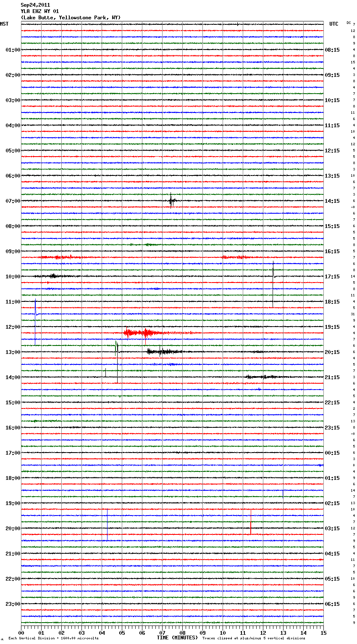
Task: Select the 14:00 MST hour label
Action: click(x=13, y=377)
